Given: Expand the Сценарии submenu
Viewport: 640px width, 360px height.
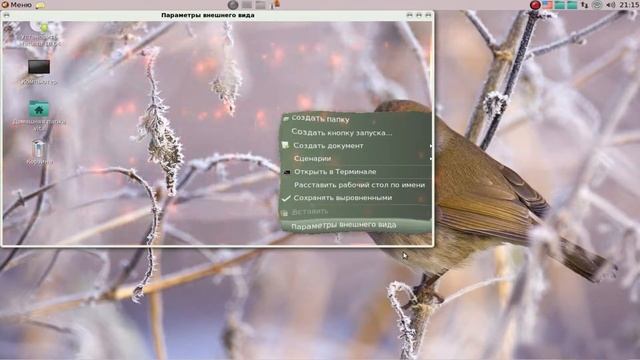Looking at the screenshot, I should tap(355, 158).
